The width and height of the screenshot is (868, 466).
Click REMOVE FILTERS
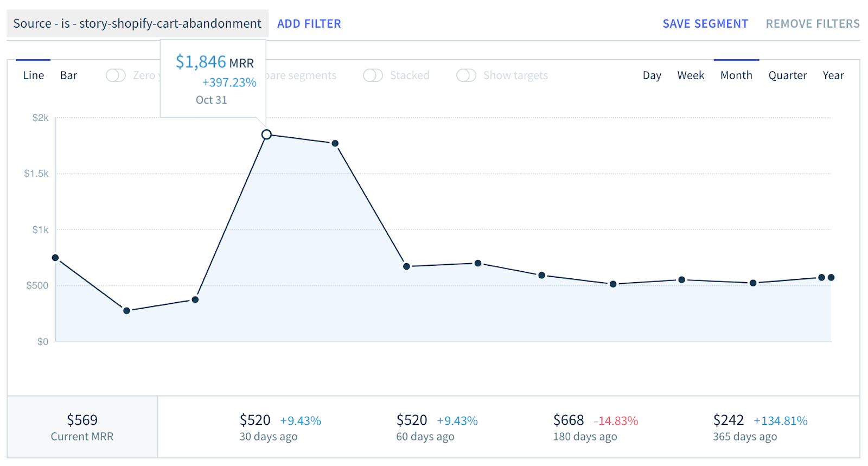pos(812,24)
